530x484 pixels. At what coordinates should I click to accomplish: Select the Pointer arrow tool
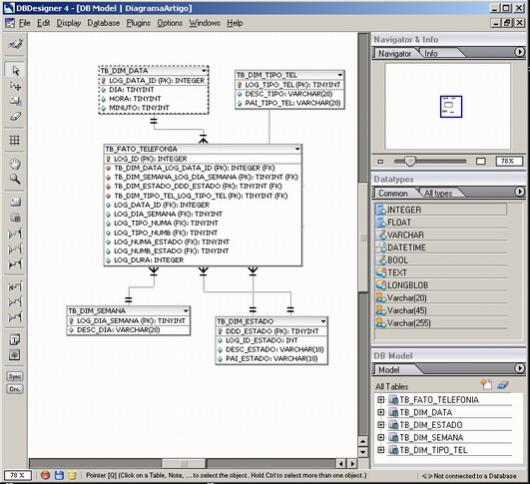(x=15, y=70)
